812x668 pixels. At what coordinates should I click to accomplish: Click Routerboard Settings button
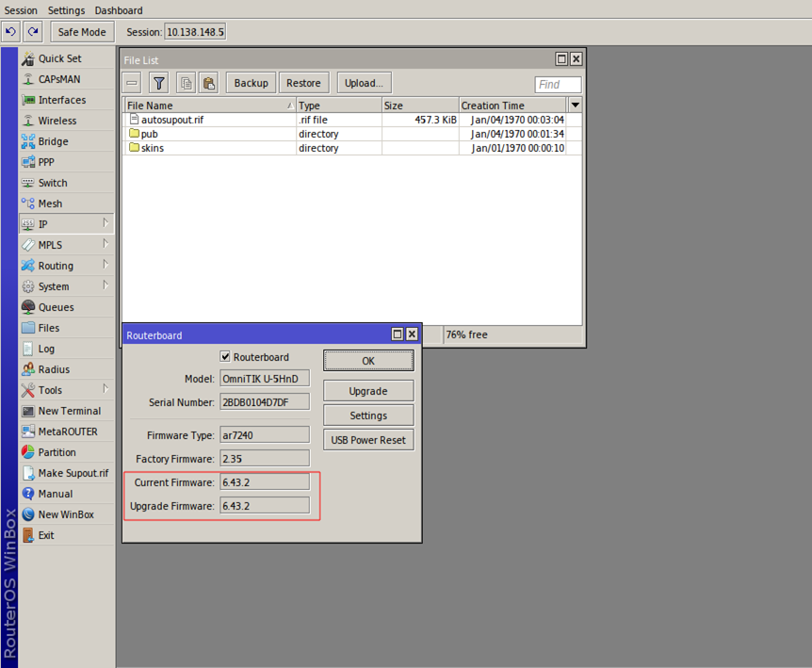tap(368, 415)
